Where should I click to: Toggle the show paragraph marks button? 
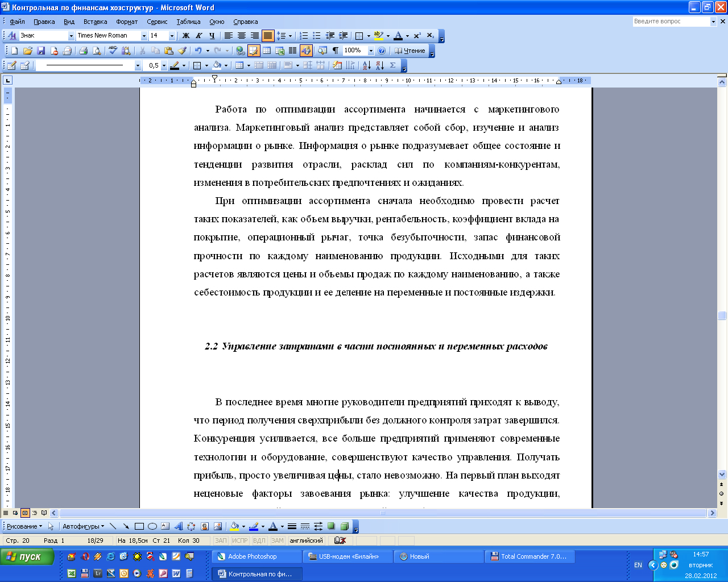tap(336, 51)
